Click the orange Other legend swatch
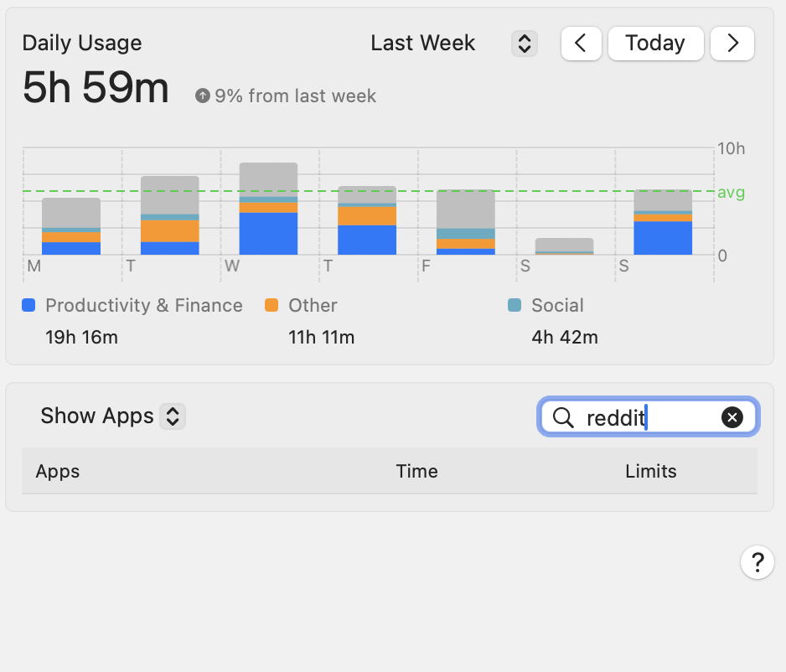The height and width of the screenshot is (672, 786). [x=271, y=306]
